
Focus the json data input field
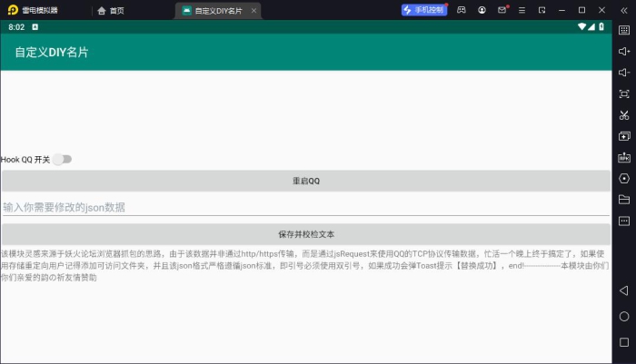tap(306, 208)
